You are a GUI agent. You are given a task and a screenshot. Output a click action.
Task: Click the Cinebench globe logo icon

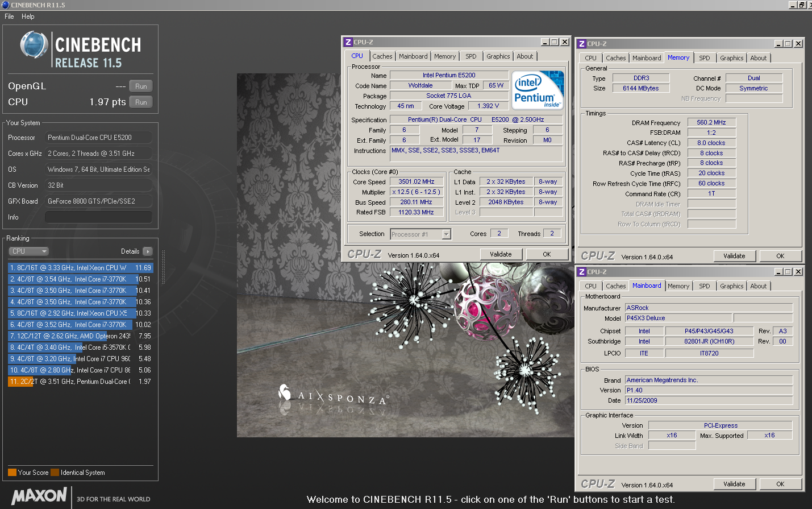pos(34,45)
